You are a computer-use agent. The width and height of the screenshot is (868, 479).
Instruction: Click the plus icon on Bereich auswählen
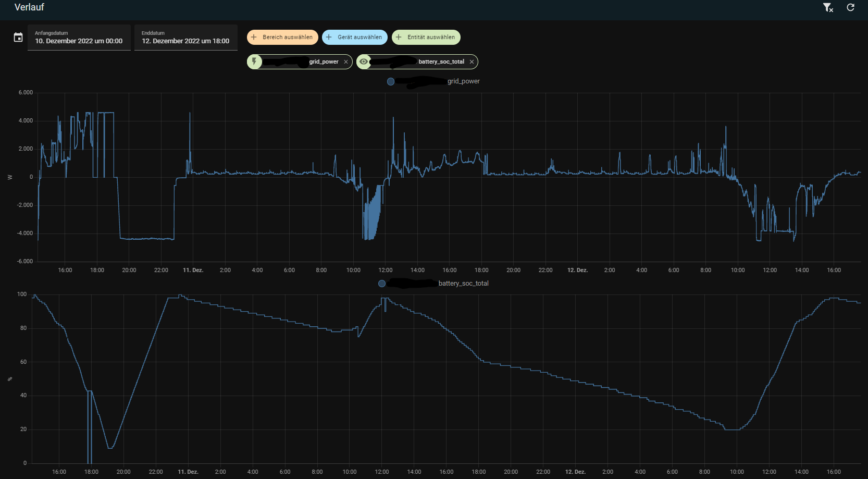[x=254, y=37]
